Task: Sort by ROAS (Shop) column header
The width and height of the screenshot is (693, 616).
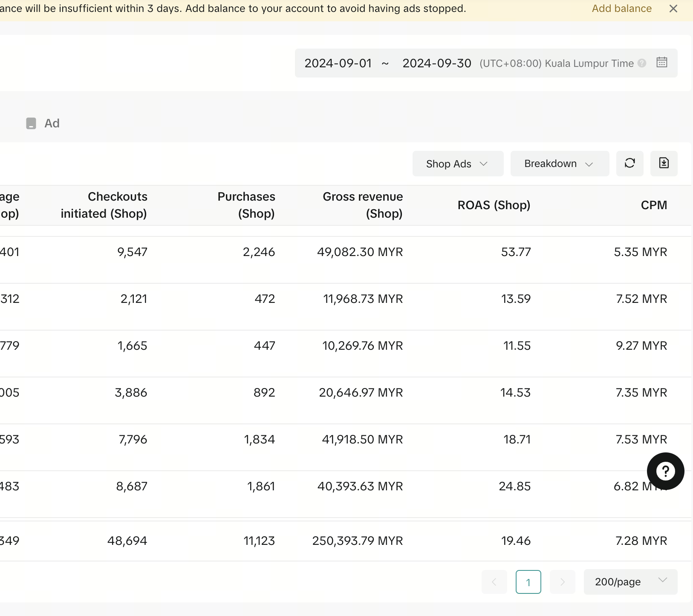Action: 494,205
